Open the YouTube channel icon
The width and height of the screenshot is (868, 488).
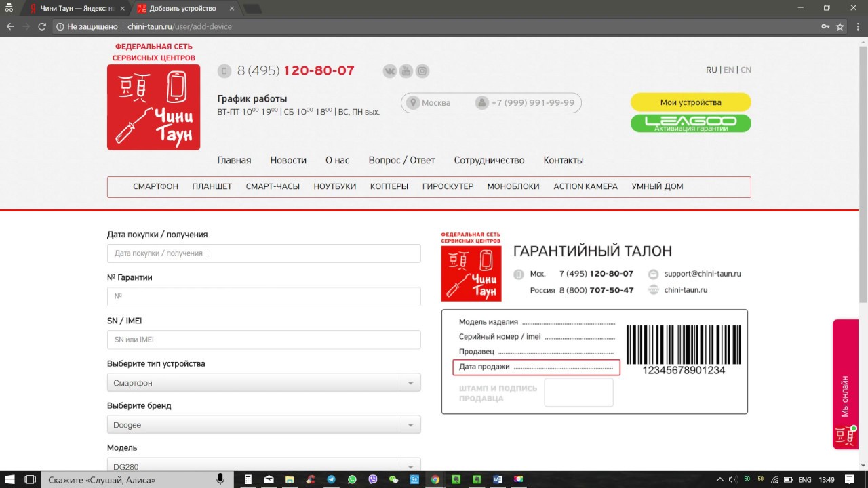click(x=406, y=71)
